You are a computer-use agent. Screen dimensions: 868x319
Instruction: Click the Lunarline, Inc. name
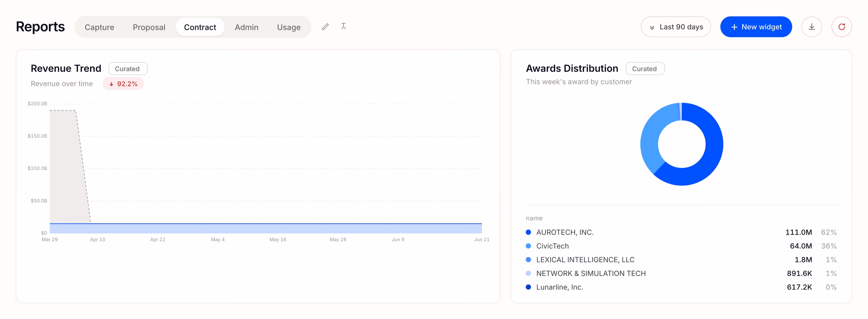560,287
